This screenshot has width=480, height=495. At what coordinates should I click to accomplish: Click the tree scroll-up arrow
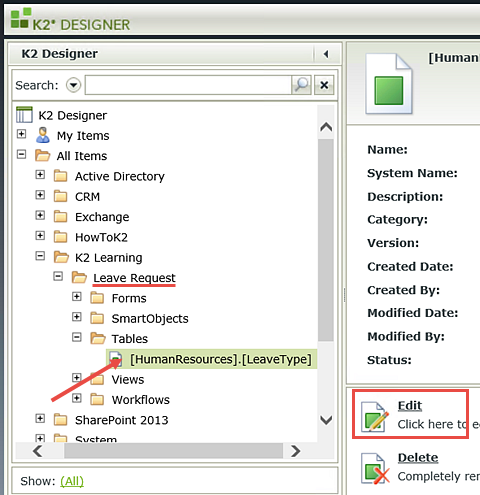326,127
